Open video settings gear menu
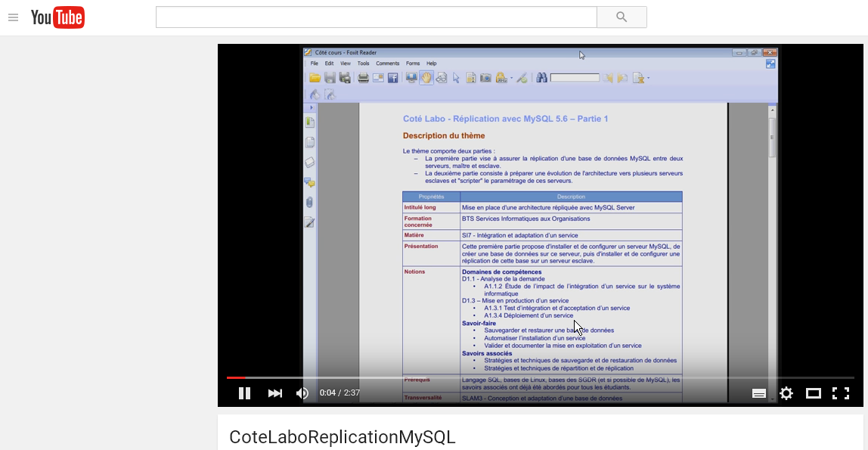Image resolution: width=868 pixels, height=450 pixels. coord(786,393)
